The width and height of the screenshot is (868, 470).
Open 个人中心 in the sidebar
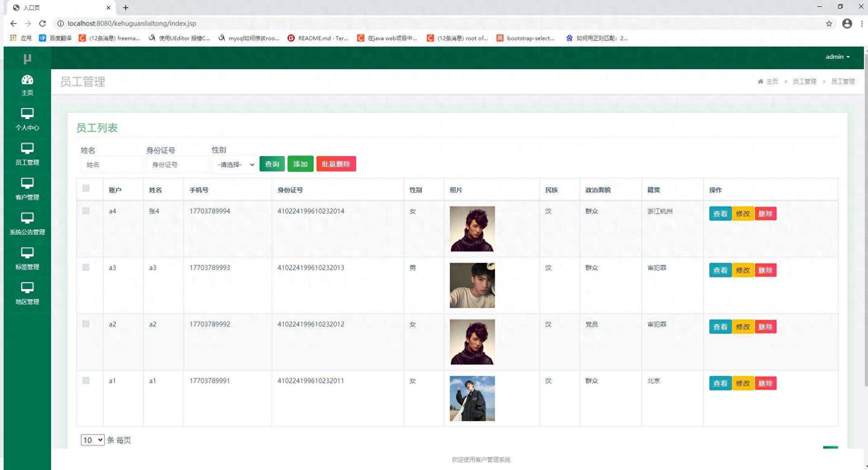27,119
